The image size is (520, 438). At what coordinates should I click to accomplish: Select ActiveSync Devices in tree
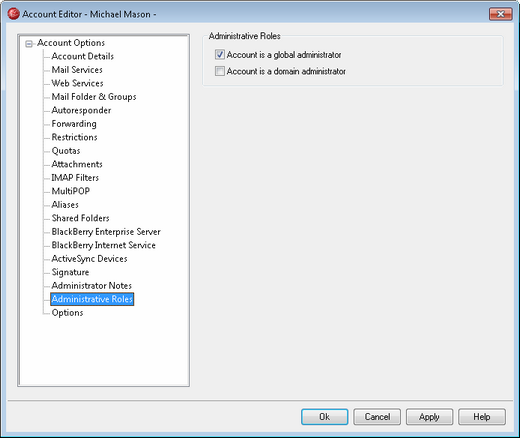pos(89,259)
